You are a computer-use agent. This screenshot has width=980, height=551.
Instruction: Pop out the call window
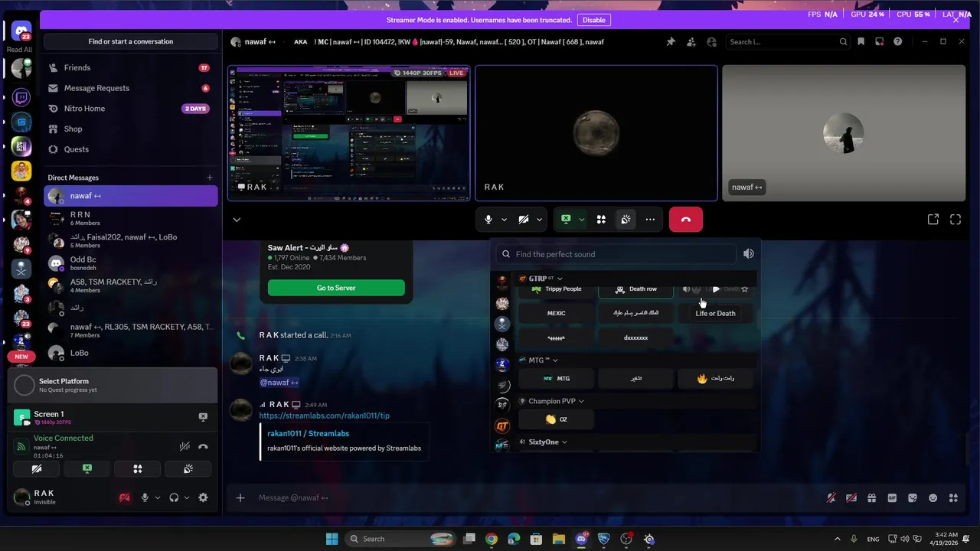[933, 220]
